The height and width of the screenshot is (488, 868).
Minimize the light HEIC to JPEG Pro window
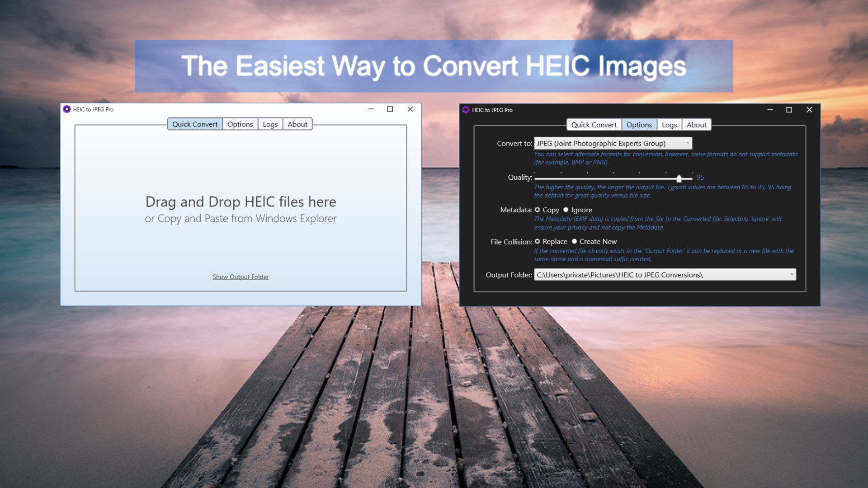pos(371,109)
